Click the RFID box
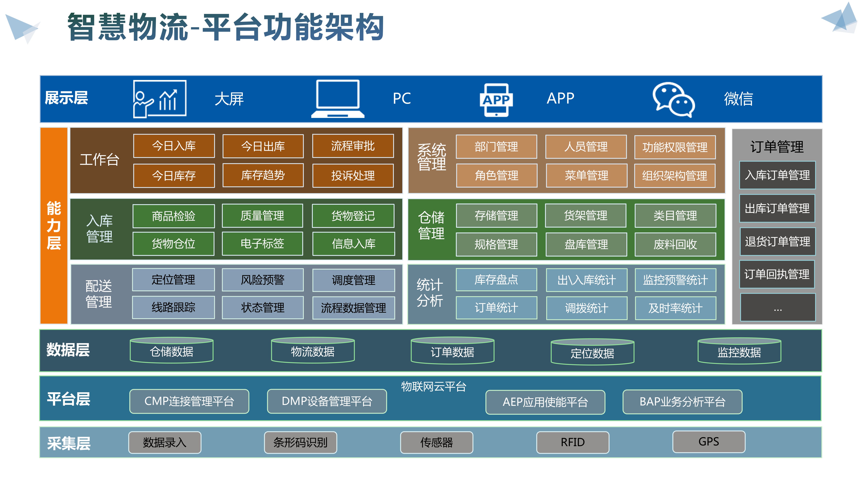The image size is (868, 488). point(573,442)
